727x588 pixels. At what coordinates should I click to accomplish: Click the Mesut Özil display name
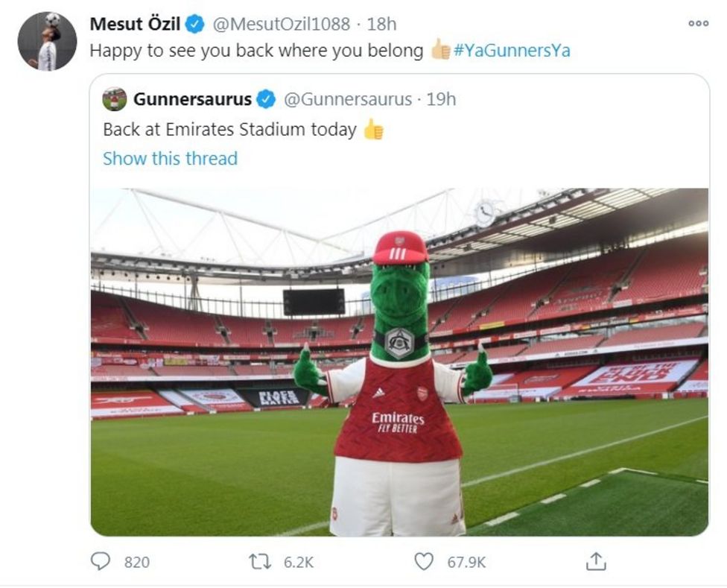click(135, 24)
